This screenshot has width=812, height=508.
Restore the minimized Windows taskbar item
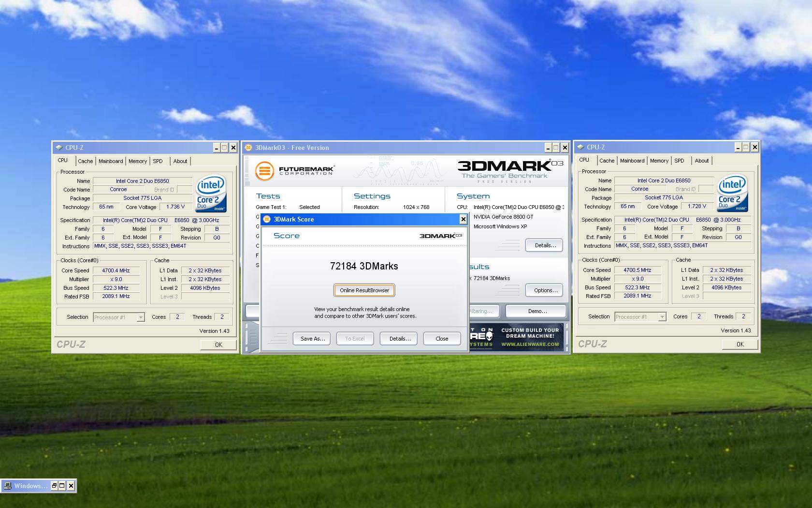point(54,486)
